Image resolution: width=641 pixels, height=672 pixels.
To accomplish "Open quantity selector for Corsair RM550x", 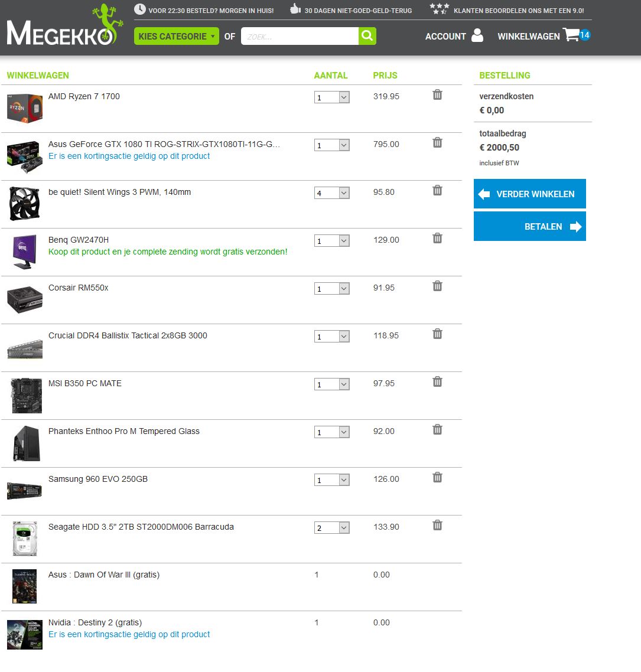I will click(x=332, y=288).
